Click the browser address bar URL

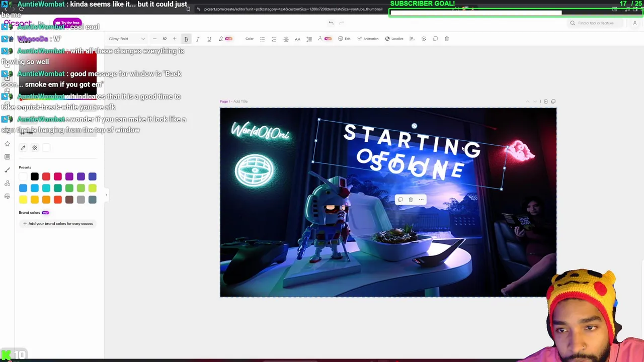click(x=293, y=9)
